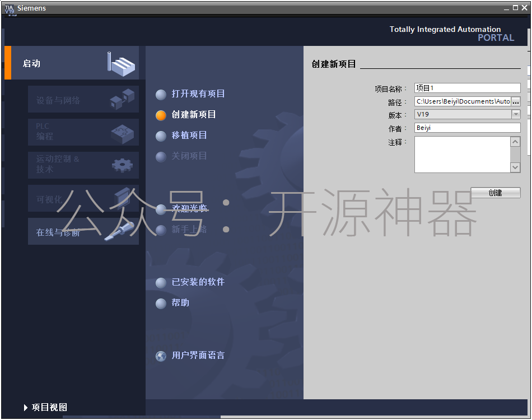Click the globe icon for 用户界面语言
Image resolution: width=532 pixels, height=420 pixels.
(161, 356)
